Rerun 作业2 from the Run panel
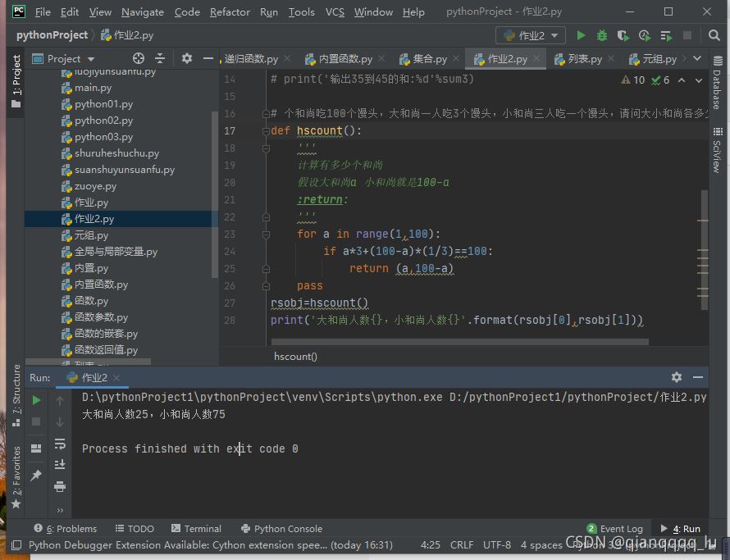The width and height of the screenshot is (730, 560). point(36,400)
